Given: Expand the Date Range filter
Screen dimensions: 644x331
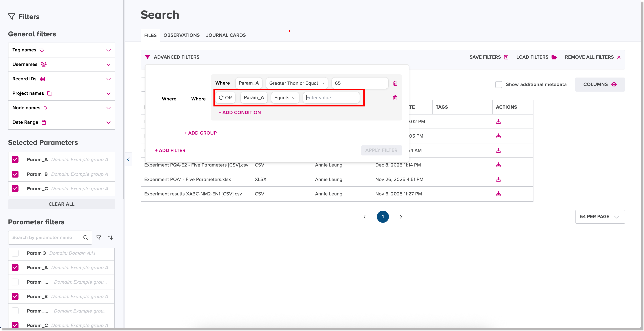Looking at the screenshot, I should tap(109, 123).
